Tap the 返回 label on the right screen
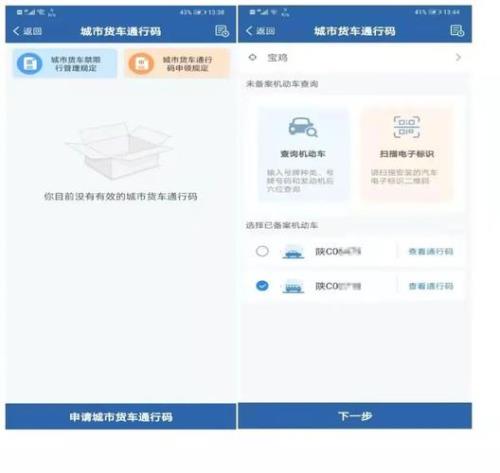This screenshot has width=500, height=473. click(x=265, y=31)
